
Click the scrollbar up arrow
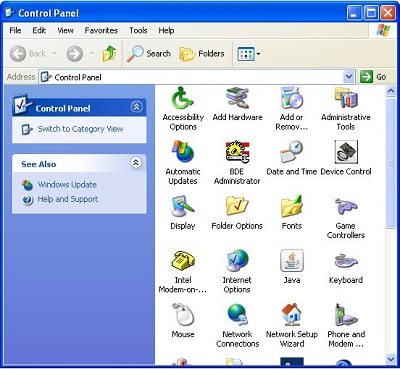pos(391,91)
